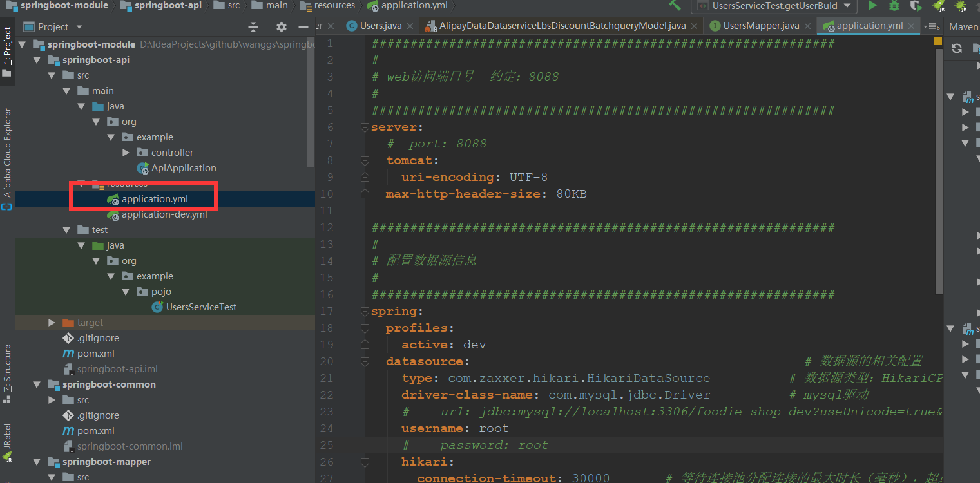Run with coverage shield icon
Viewport: 980px width, 483px height.
tap(916, 6)
